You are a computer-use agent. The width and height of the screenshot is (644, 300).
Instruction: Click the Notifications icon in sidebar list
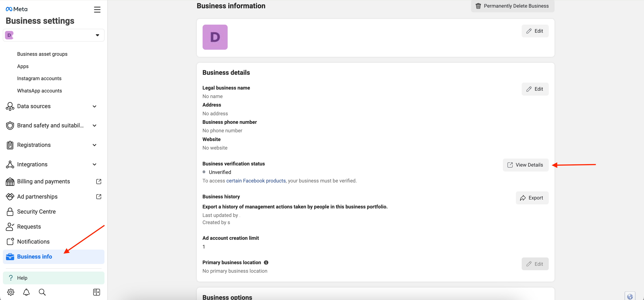click(10, 242)
